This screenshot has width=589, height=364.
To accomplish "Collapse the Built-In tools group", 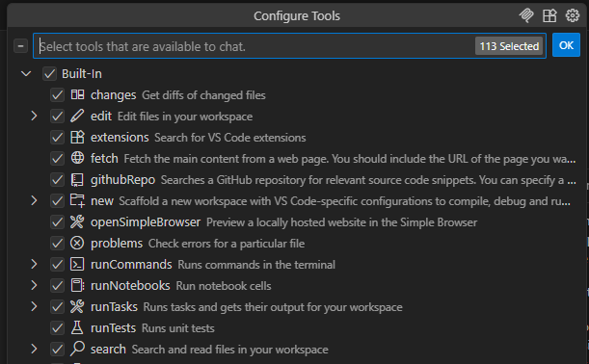I will coord(26,73).
